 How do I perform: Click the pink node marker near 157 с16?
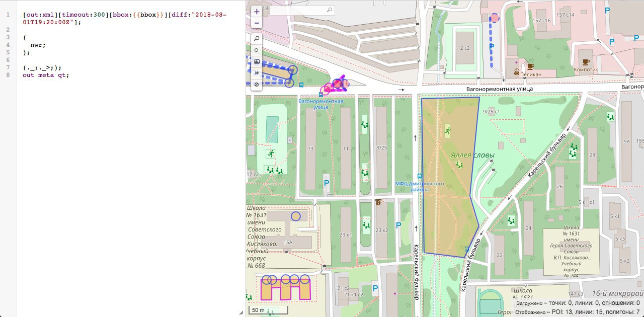[495, 18]
